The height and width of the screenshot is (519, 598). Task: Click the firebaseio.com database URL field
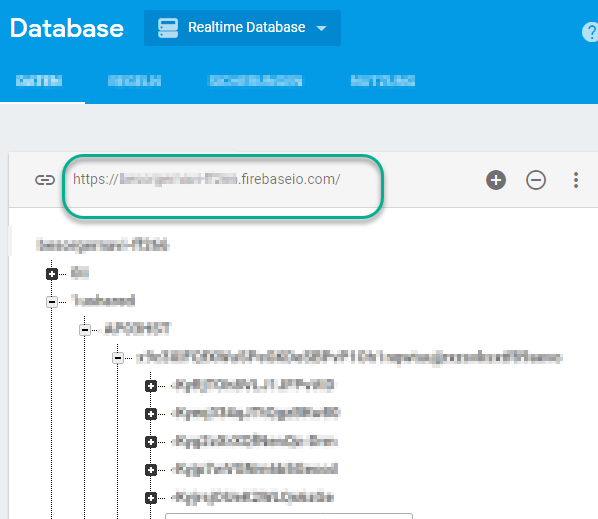tap(206, 179)
